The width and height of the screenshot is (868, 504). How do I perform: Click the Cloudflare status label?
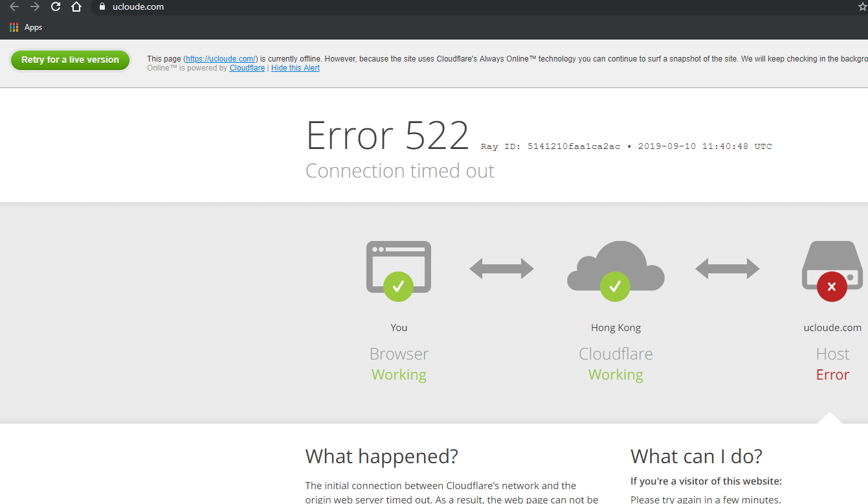(616, 354)
